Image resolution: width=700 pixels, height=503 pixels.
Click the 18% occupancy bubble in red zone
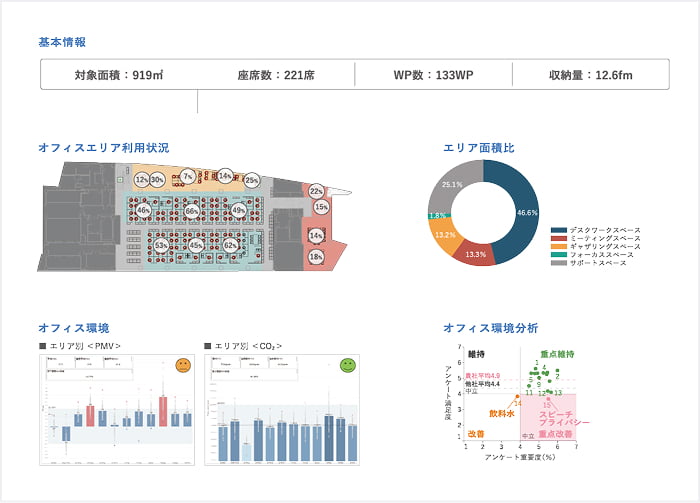[316, 257]
